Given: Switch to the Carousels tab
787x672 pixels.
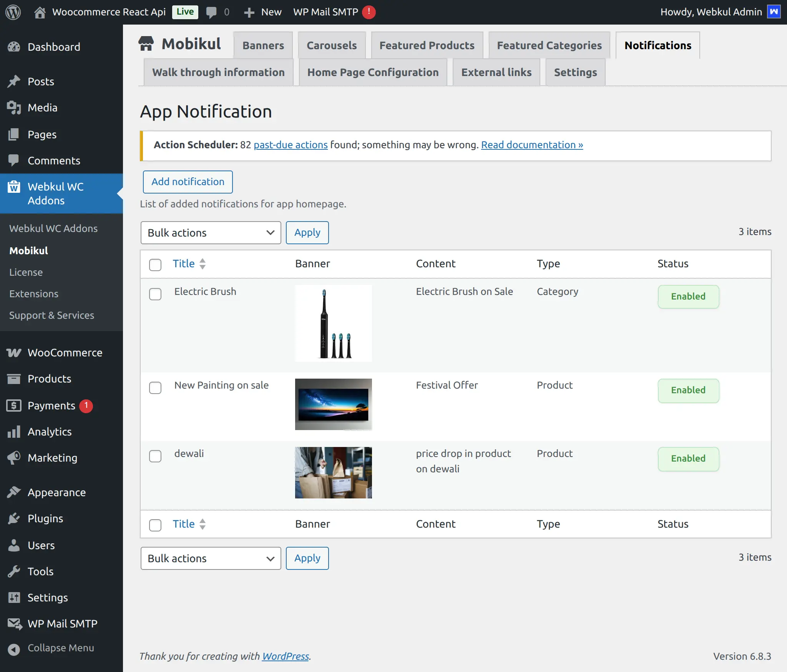Looking at the screenshot, I should (x=331, y=45).
